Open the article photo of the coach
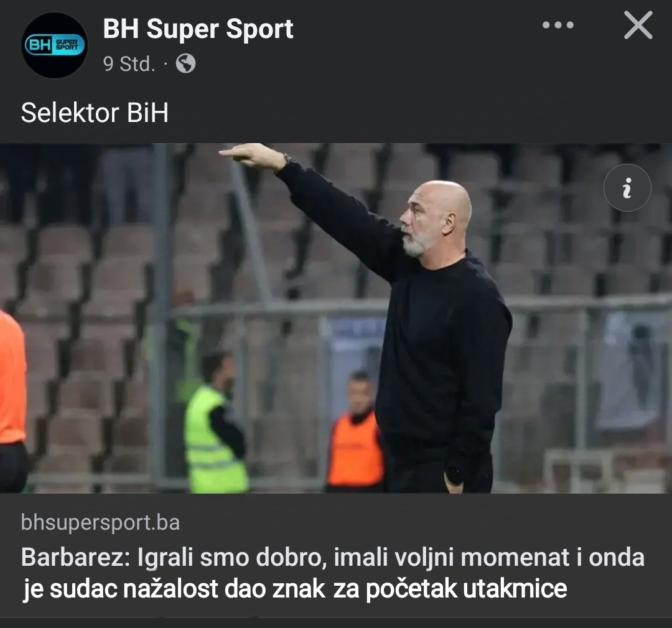672x628 pixels. click(336, 318)
